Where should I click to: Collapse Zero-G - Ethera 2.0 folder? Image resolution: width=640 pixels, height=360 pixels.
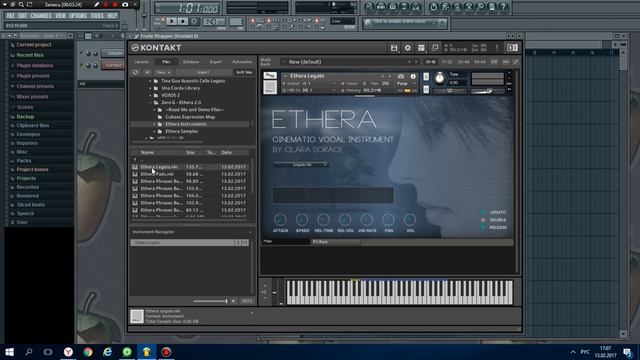coord(150,102)
